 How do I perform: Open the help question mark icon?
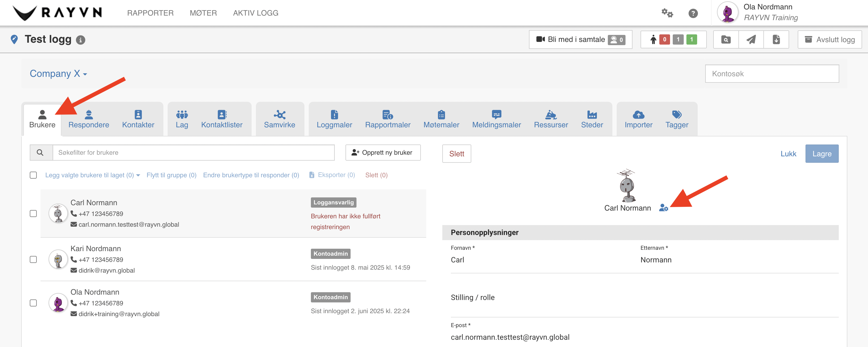[x=693, y=13]
